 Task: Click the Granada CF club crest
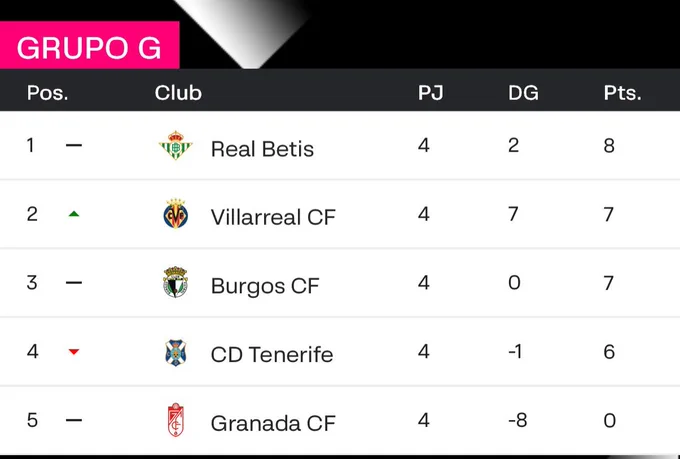point(176,421)
